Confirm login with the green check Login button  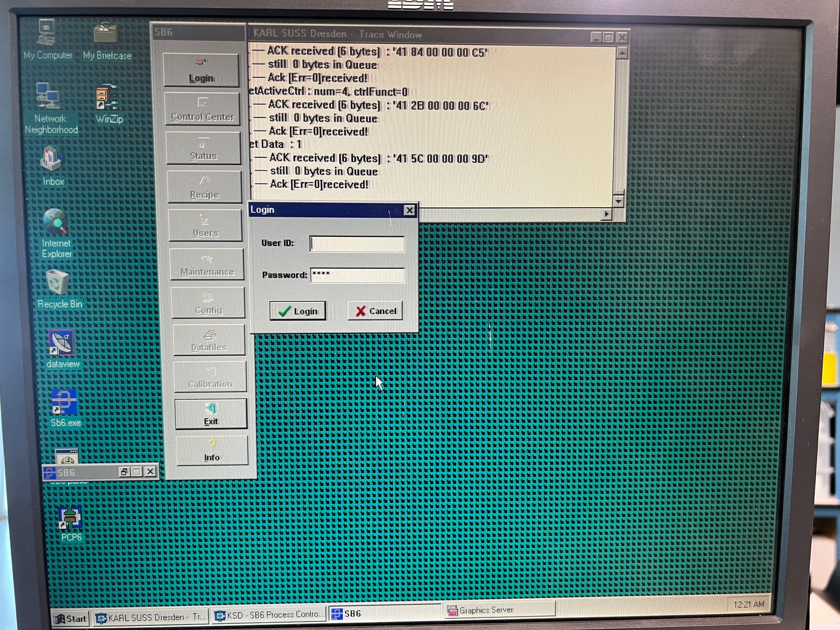[297, 311]
